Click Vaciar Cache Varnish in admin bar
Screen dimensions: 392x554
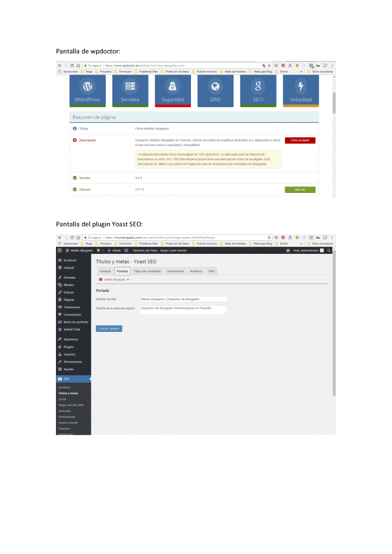(173, 250)
